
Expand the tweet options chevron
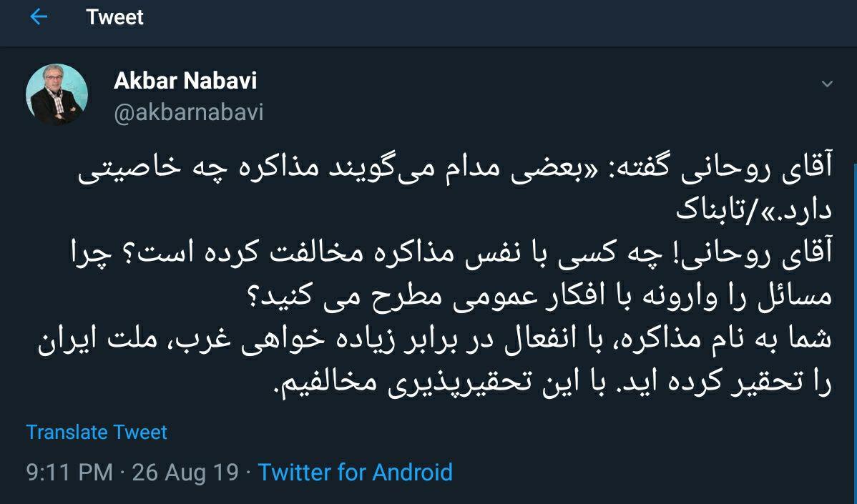coord(827,84)
